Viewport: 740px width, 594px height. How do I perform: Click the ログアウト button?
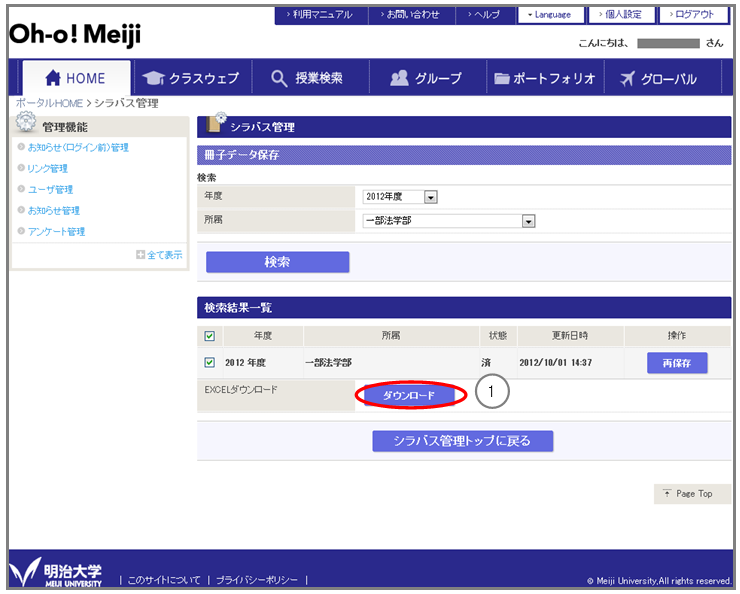click(693, 15)
